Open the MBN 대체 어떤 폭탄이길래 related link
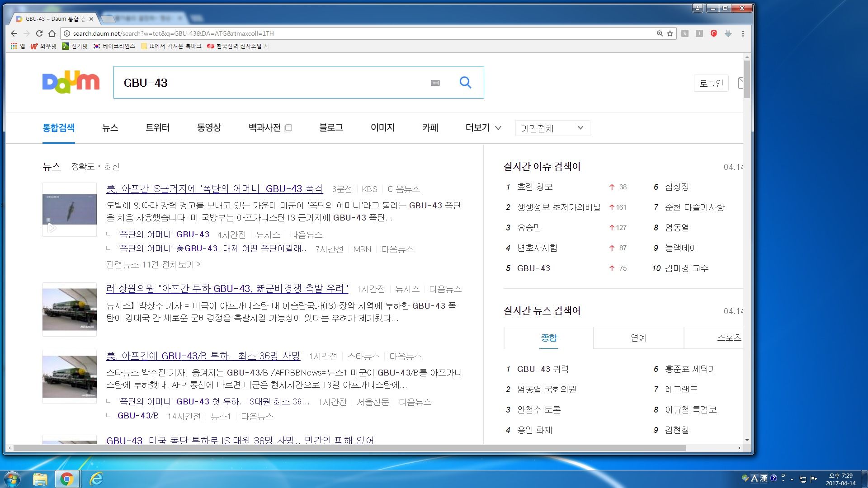Screen dimensions: 868x488 [x=212, y=249]
